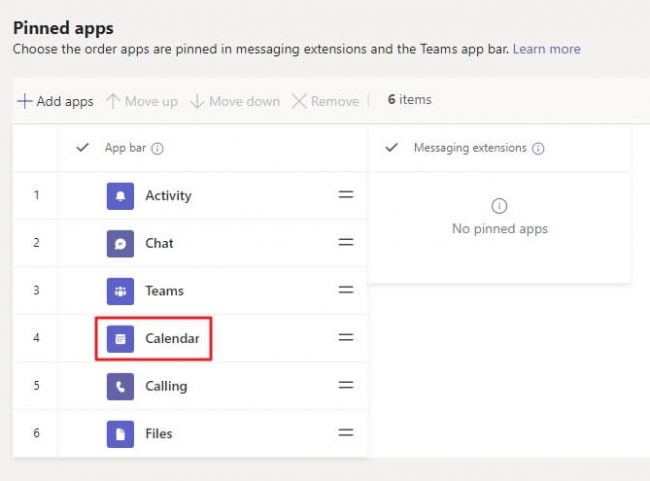The width and height of the screenshot is (650, 481).
Task: Click the Calendar app icon
Action: point(120,339)
